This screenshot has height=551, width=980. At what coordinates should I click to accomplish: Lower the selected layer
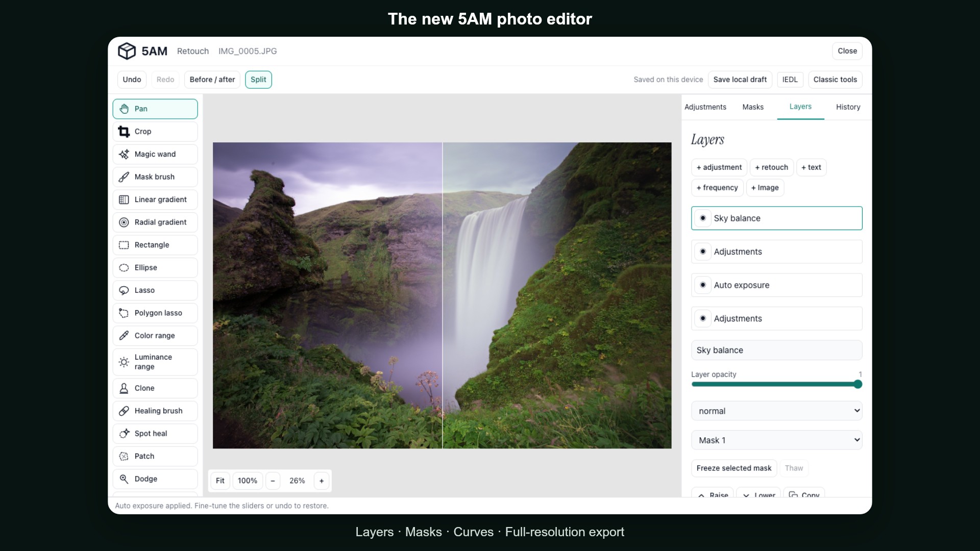click(x=758, y=493)
